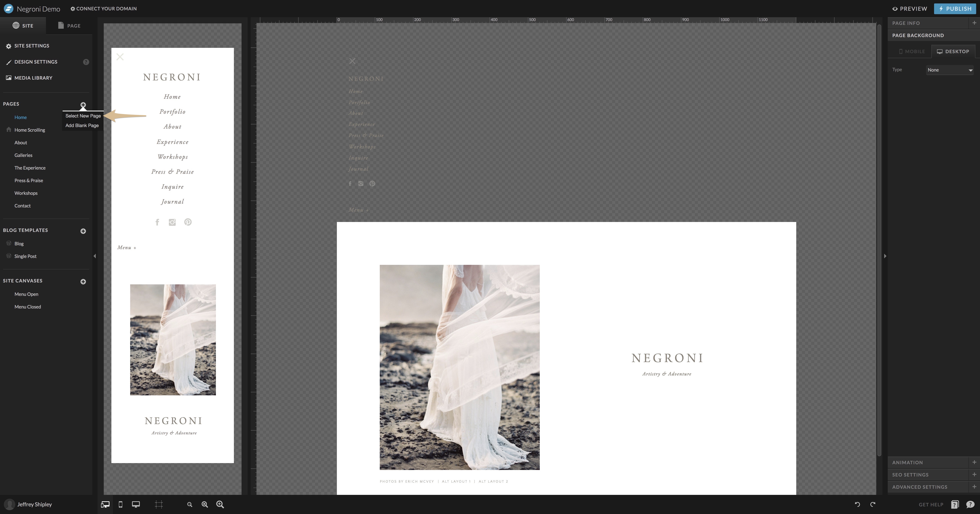980x514 pixels.
Task: Click the undo arrow icon
Action: (857, 504)
